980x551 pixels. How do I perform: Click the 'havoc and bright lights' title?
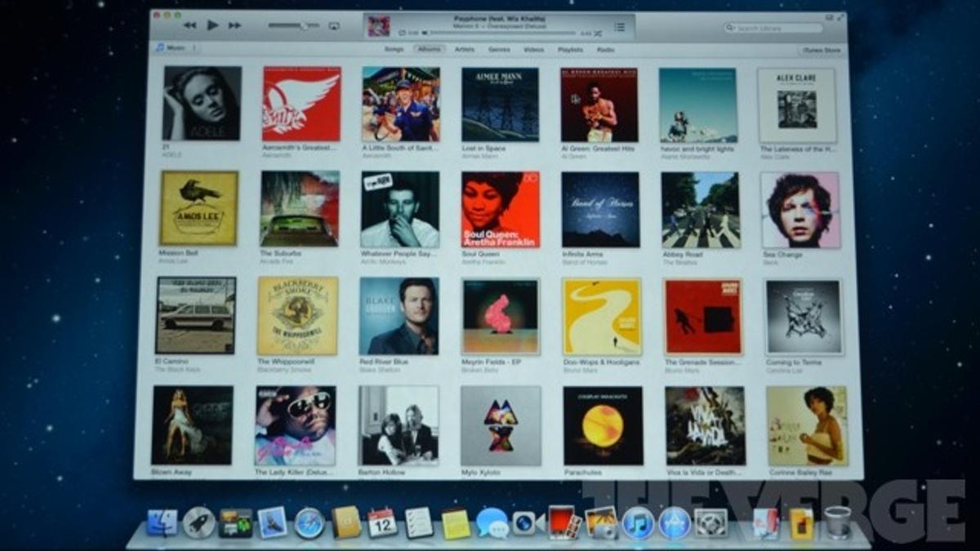(697, 149)
